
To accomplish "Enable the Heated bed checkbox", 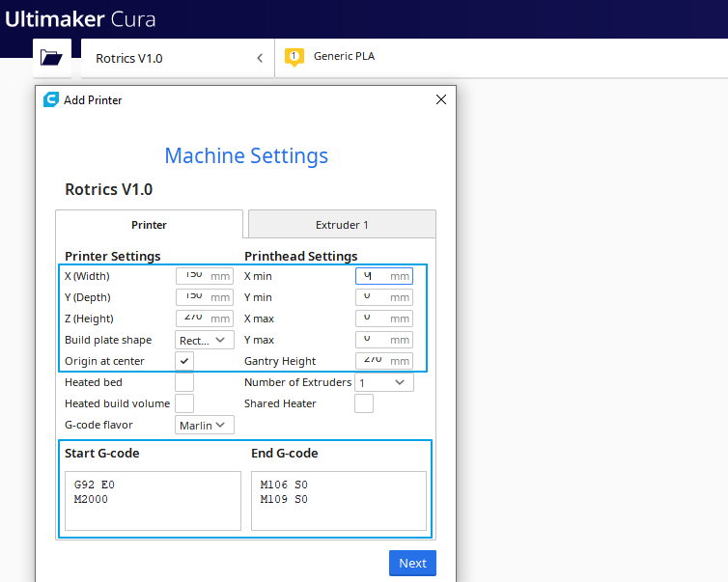I will (184, 382).
